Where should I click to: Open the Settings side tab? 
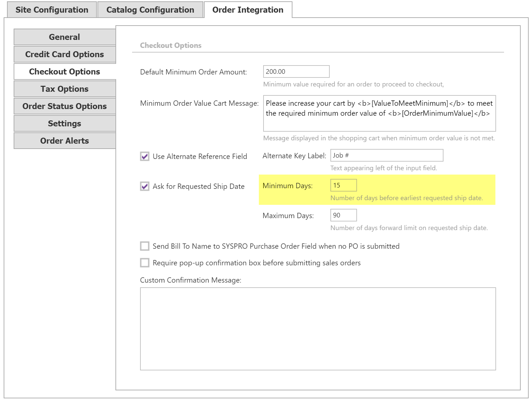(65, 123)
